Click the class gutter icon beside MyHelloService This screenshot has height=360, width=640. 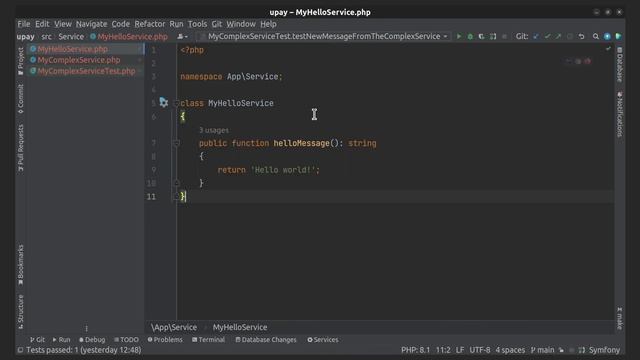click(x=164, y=102)
